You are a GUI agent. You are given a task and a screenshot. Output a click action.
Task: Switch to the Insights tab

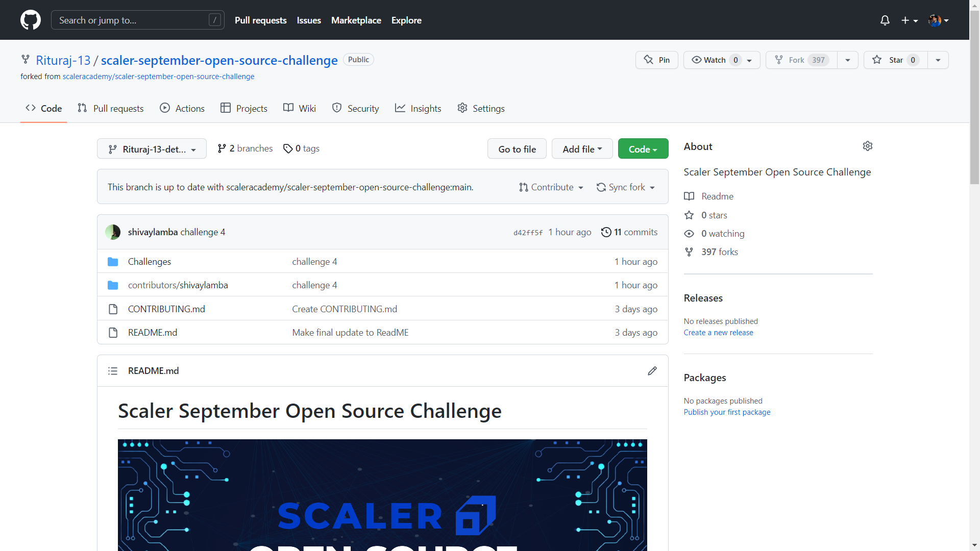pyautogui.click(x=418, y=109)
